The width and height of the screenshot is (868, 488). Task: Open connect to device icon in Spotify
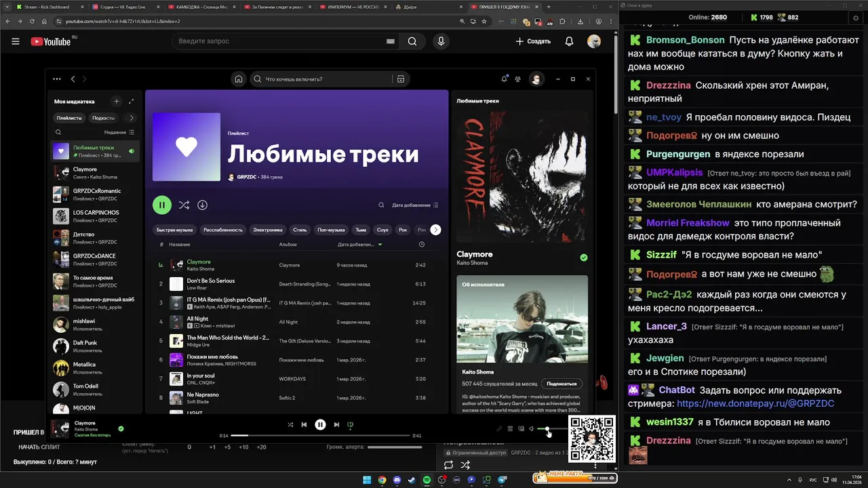point(521,428)
